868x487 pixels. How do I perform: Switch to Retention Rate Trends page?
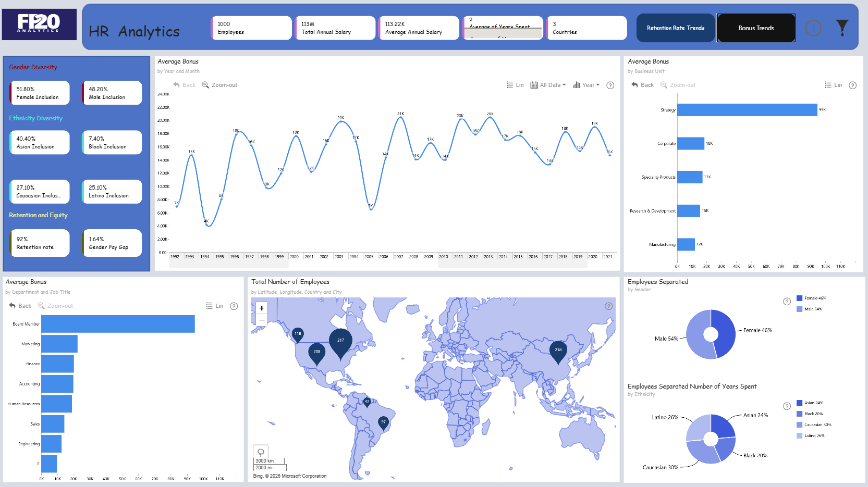pos(676,28)
